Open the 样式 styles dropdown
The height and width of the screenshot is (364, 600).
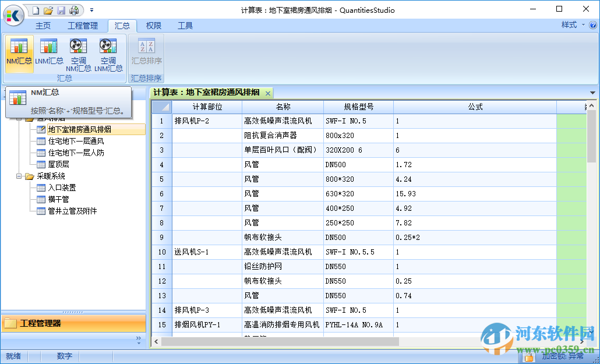click(x=573, y=26)
